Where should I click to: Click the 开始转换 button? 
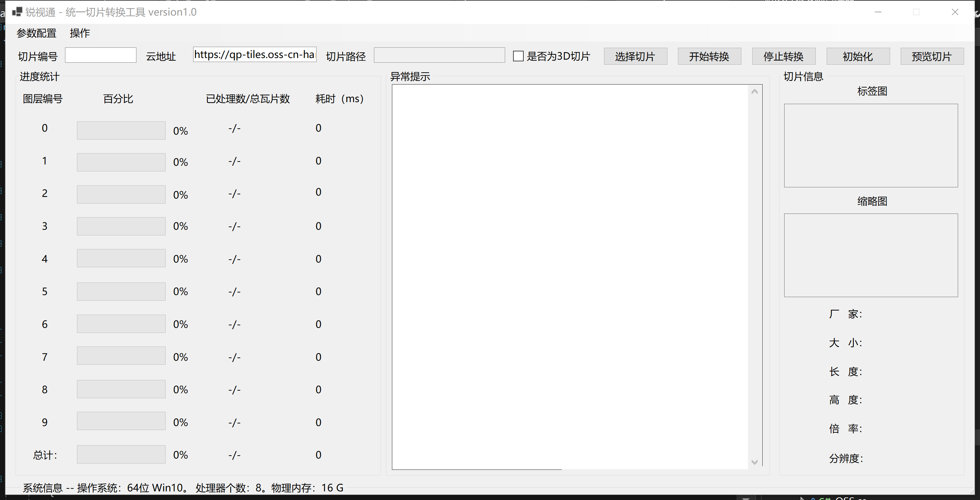click(710, 56)
